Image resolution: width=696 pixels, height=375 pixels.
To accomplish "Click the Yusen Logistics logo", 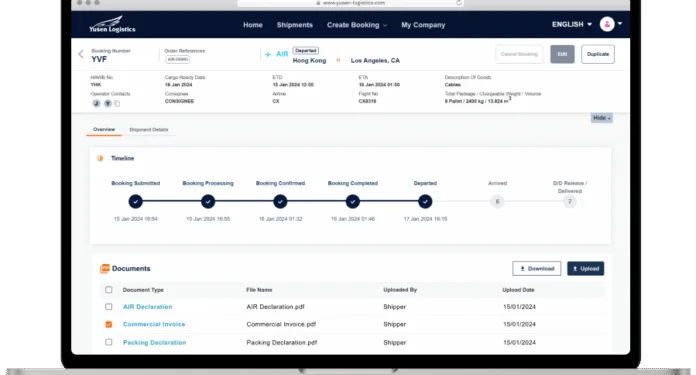I will 112,24.
